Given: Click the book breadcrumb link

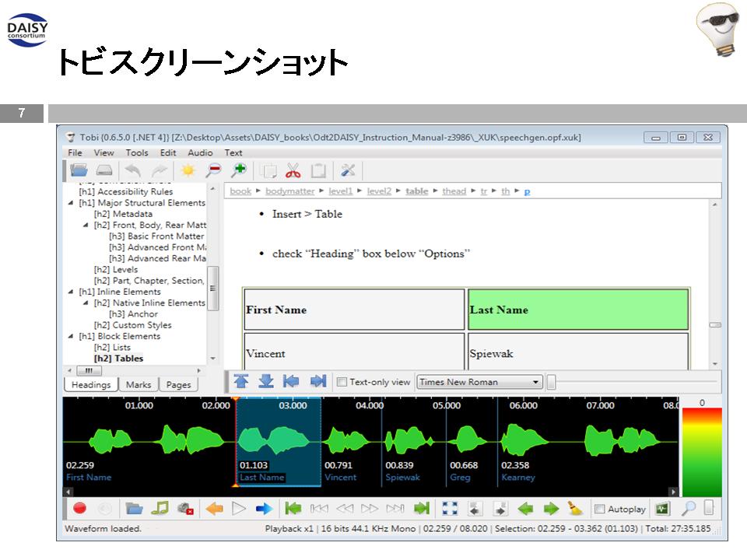Looking at the screenshot, I should tap(240, 191).
